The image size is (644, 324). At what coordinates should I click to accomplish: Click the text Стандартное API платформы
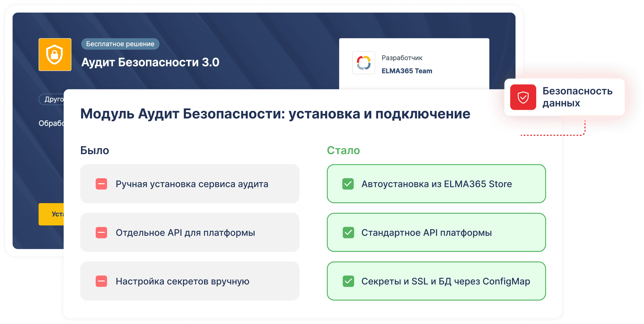[x=427, y=233]
